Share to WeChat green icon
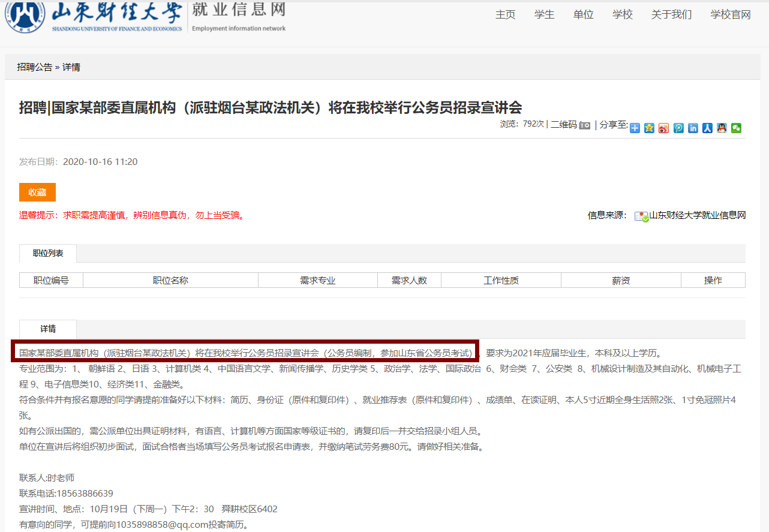The image size is (769, 532). point(736,128)
